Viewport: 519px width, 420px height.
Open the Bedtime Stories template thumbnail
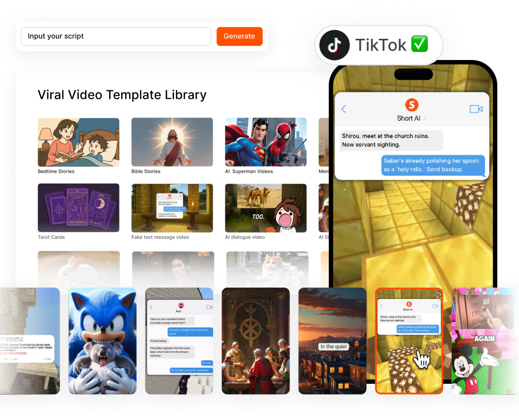point(79,142)
